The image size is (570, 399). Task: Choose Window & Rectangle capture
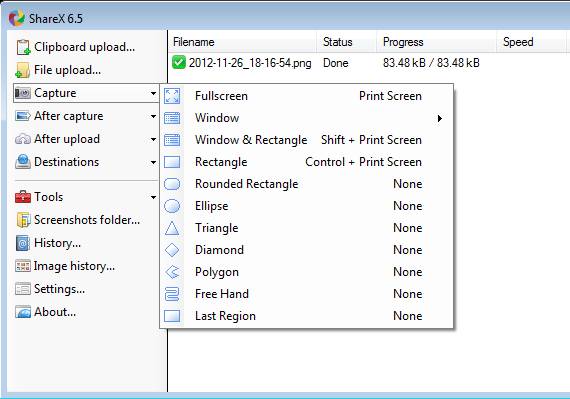point(306,140)
